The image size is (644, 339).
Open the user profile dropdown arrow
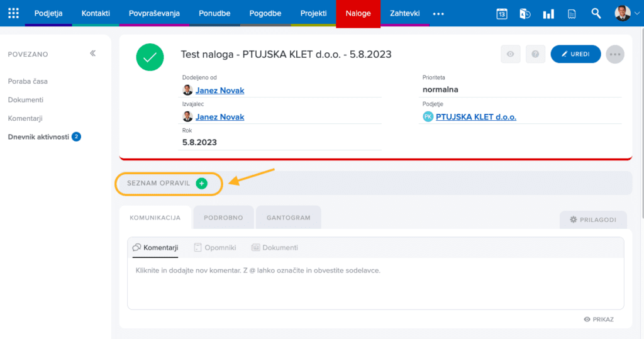click(635, 13)
